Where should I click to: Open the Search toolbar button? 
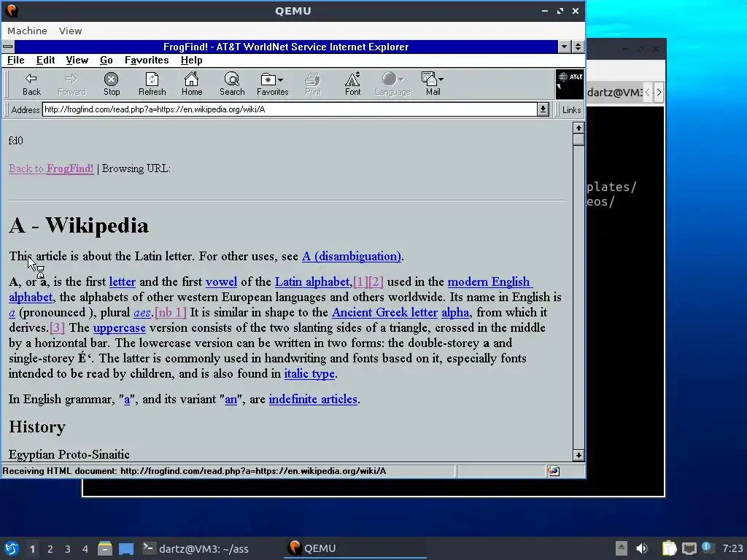tap(232, 85)
